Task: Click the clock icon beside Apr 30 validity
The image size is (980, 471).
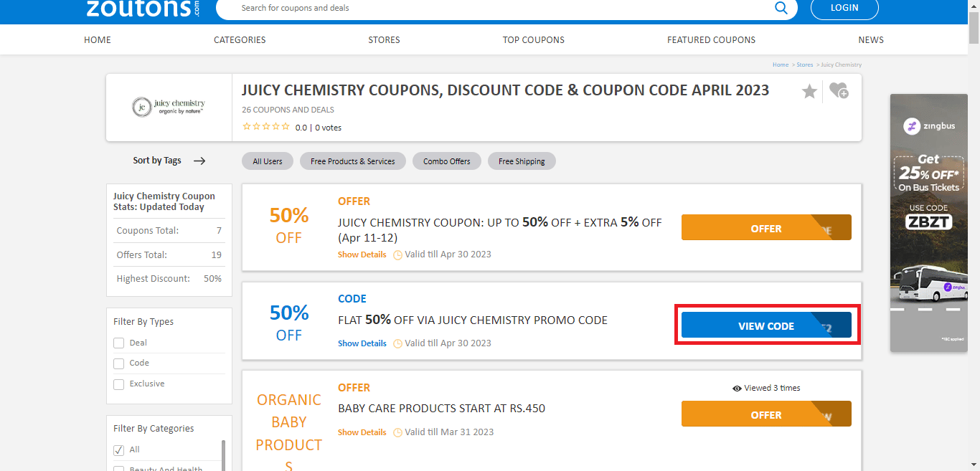Action: (x=397, y=254)
